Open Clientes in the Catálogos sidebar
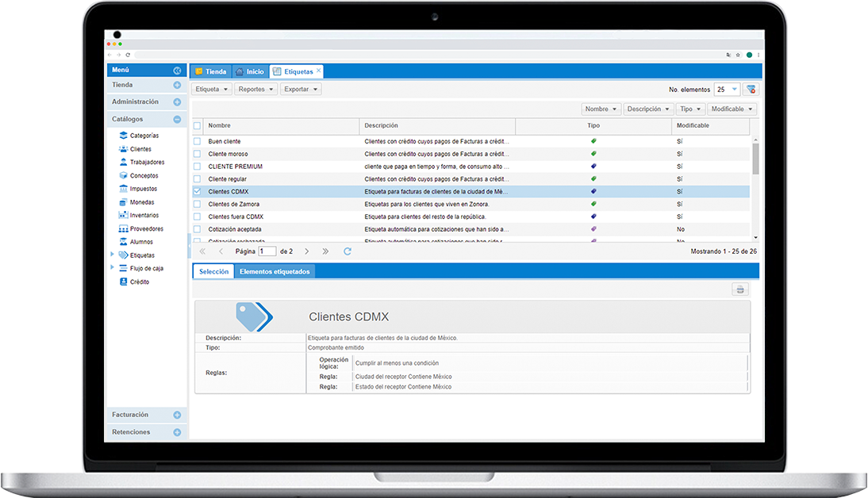This screenshot has height=498, width=868. tap(140, 149)
